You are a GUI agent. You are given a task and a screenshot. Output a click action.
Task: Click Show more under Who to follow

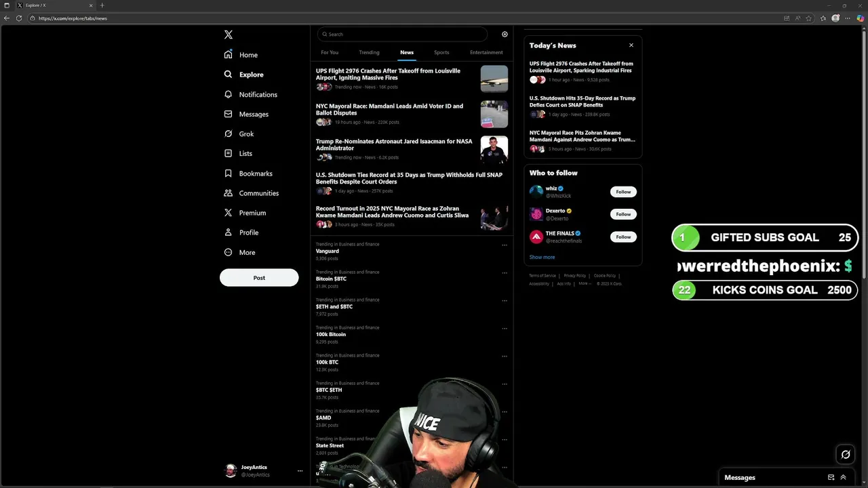coord(542,257)
